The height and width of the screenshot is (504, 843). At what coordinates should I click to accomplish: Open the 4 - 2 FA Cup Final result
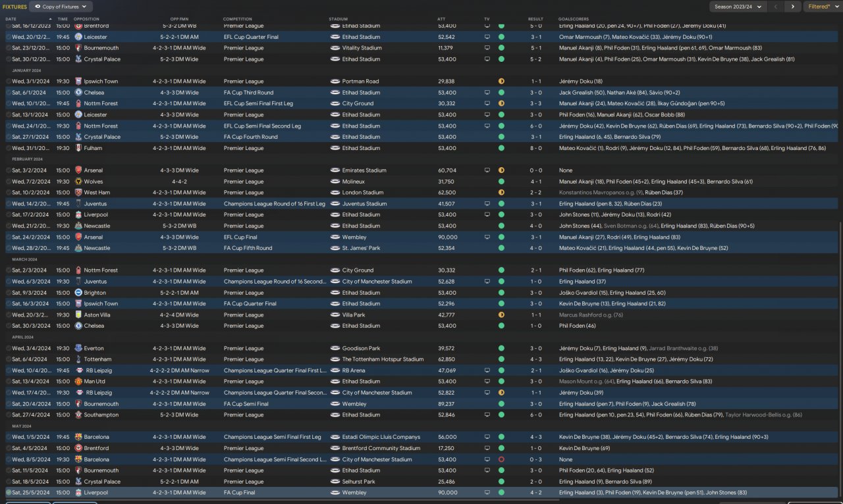[536, 493]
